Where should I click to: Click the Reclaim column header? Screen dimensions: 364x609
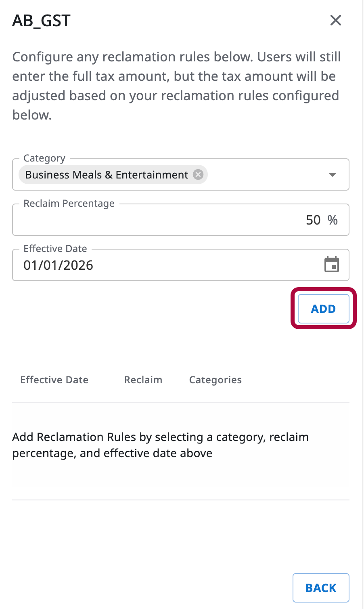click(x=143, y=380)
